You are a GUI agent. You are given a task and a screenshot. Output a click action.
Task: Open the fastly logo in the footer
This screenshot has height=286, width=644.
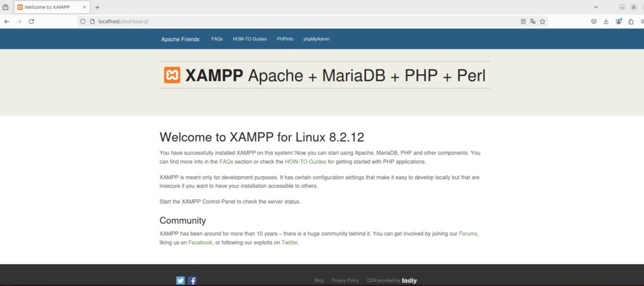coord(409,281)
